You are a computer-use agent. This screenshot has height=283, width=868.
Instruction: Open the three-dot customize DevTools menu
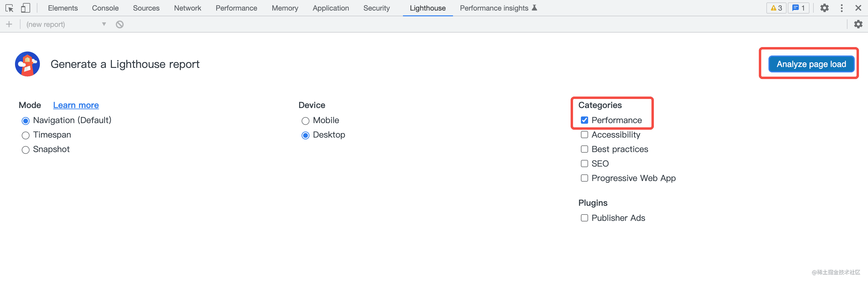(842, 8)
